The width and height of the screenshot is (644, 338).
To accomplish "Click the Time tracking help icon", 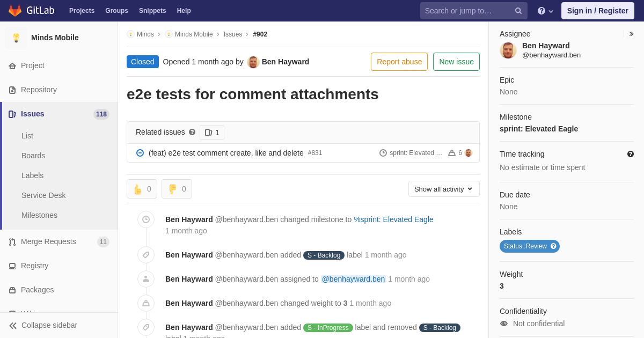I will click(631, 154).
